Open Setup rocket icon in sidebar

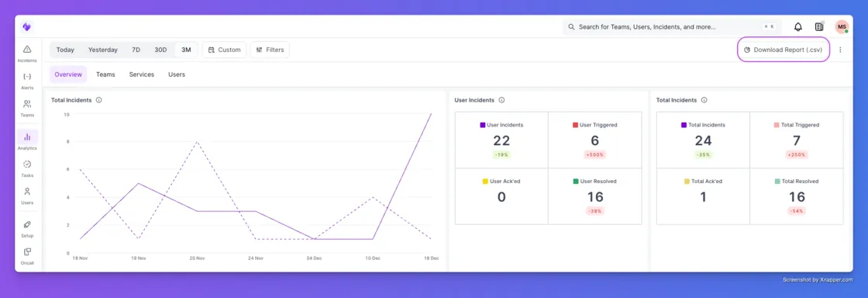tap(27, 229)
